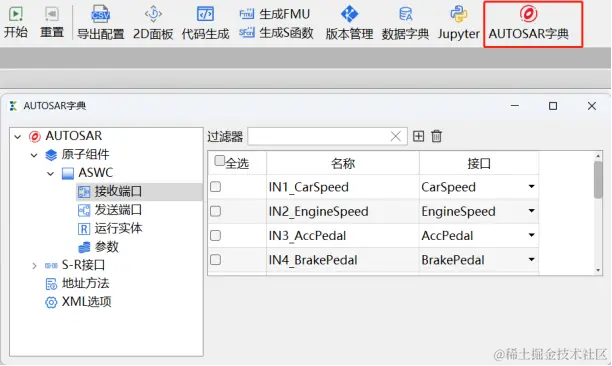Viewport: 612px width, 366px height.
Task: Select 参数 in the tree
Action: [x=107, y=247]
